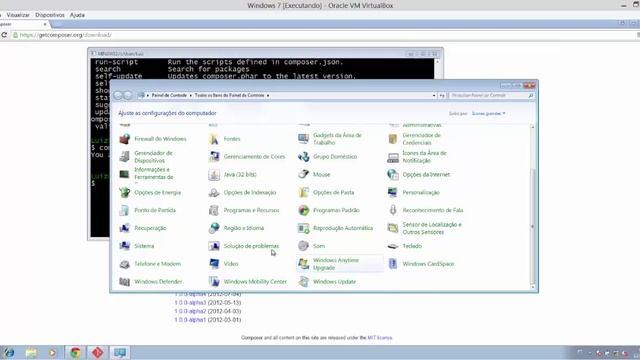Click the Windows Anytime Upgrade label
The width and height of the screenshot is (640, 360).
[336, 264]
